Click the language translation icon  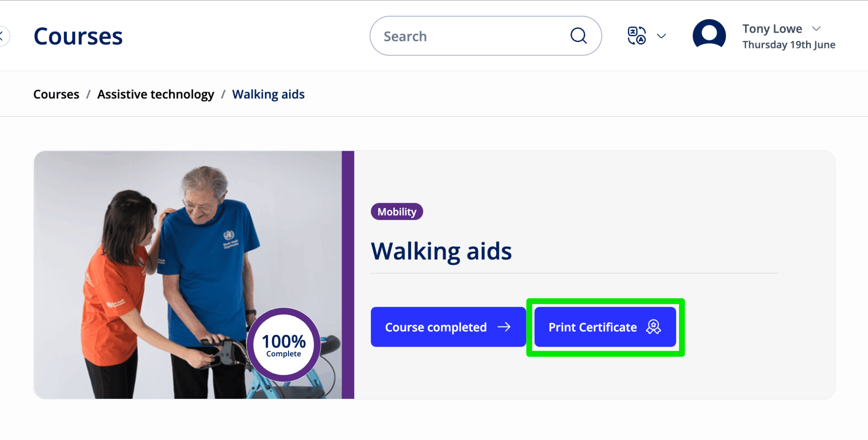(x=636, y=36)
